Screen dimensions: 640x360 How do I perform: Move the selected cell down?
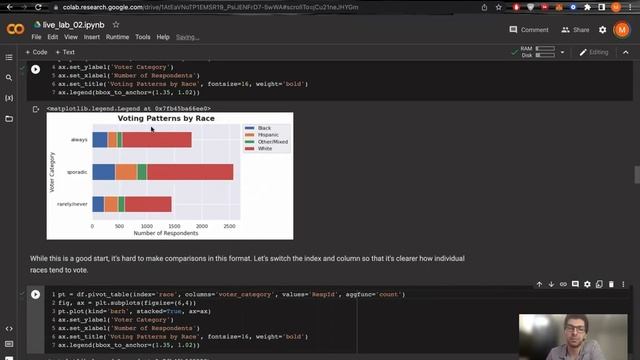pos(551,284)
